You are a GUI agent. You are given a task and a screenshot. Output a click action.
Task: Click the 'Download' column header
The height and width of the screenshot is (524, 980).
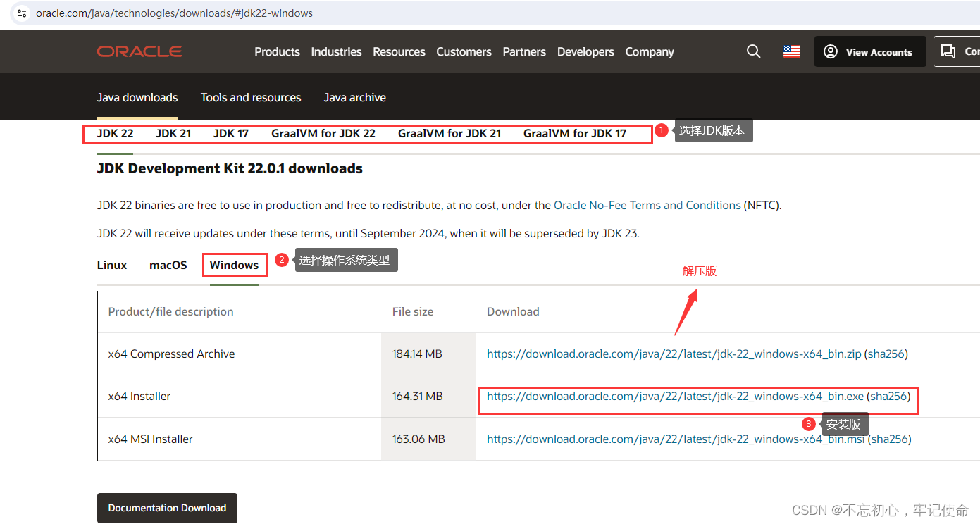tap(513, 311)
